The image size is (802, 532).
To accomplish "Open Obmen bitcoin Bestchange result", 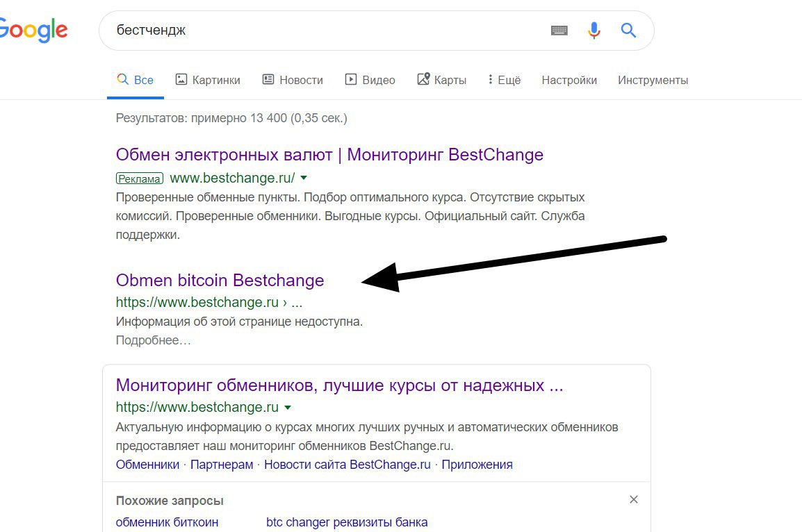I will [220, 280].
